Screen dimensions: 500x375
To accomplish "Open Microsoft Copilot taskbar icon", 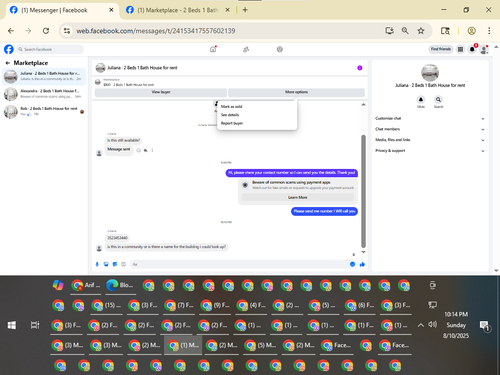I will click(x=58, y=285).
